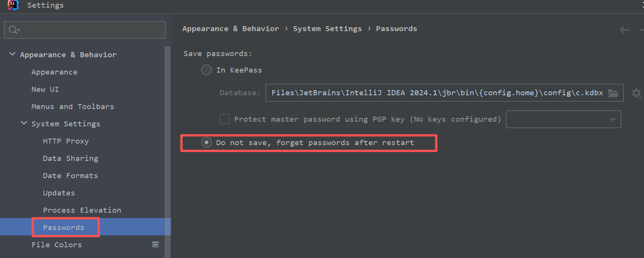Click the KeePass database path field
Image resolution: width=644 pixels, height=258 pixels.
437,93
